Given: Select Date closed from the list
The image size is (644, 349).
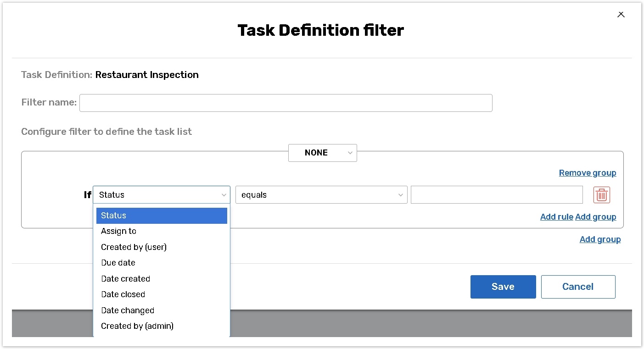Looking at the screenshot, I should point(123,294).
